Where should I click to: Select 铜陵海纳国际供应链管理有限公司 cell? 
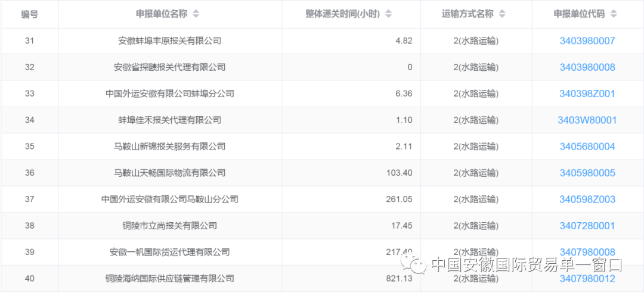169,279
